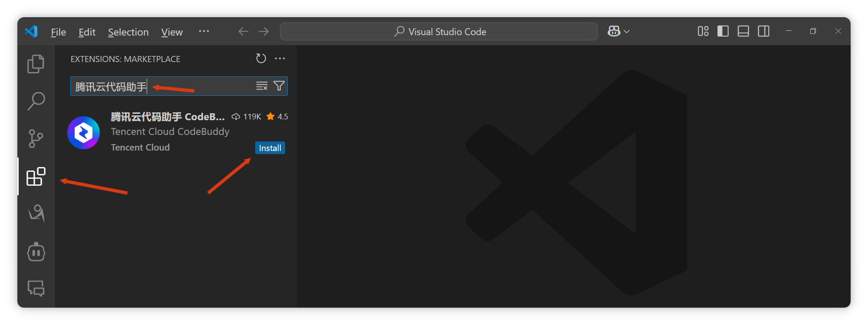Toggle the Primary Side Bar visibility
This screenshot has width=868, height=325.
[723, 31]
